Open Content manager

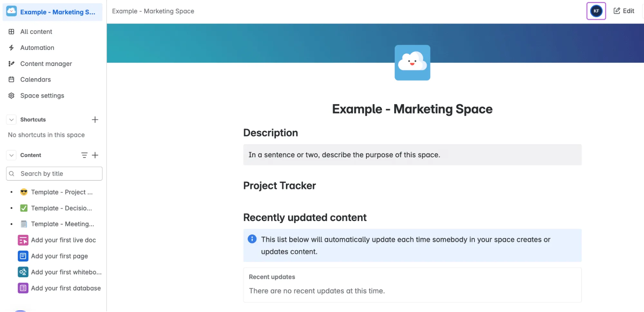coord(46,64)
